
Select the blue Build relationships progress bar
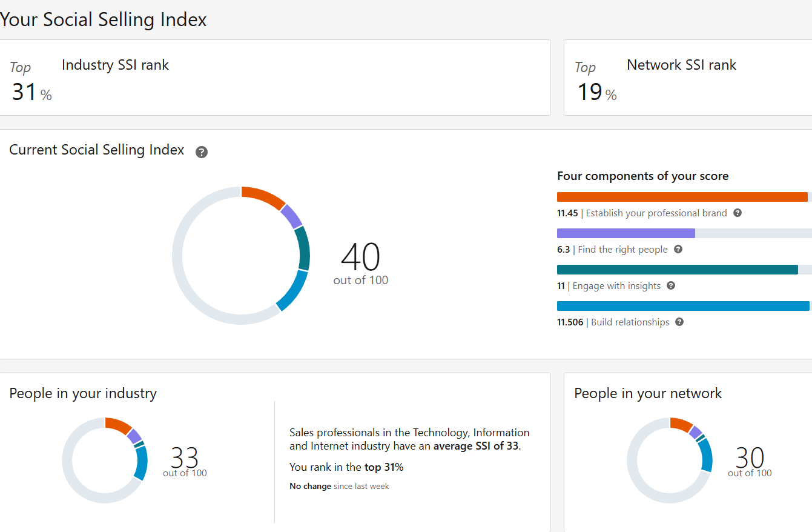click(x=682, y=306)
